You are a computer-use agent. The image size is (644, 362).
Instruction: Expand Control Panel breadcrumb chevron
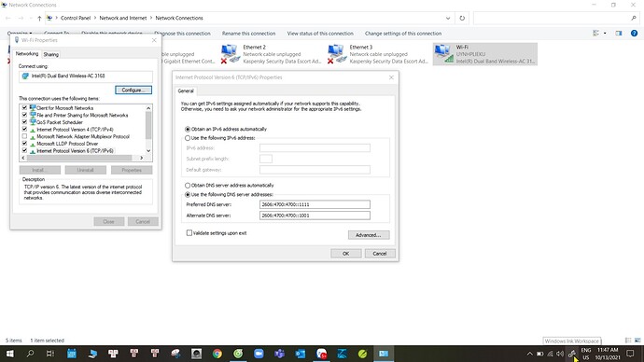[x=95, y=18]
